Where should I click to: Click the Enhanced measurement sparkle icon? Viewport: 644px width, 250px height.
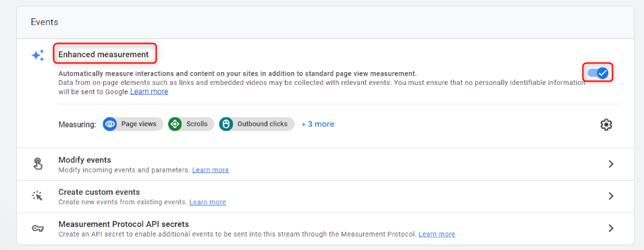tap(38, 56)
